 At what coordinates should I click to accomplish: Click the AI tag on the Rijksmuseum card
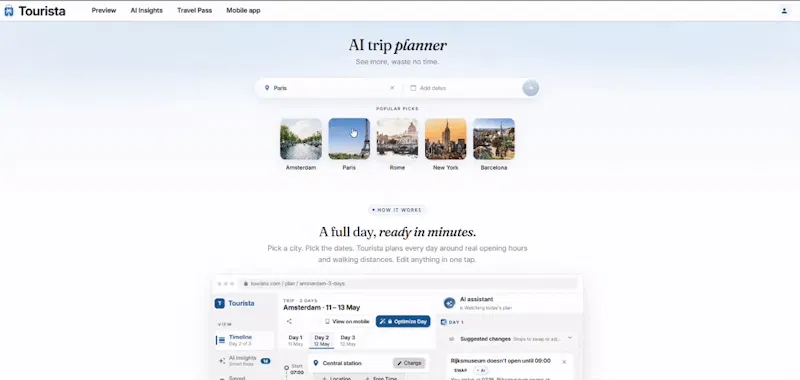[x=481, y=370]
